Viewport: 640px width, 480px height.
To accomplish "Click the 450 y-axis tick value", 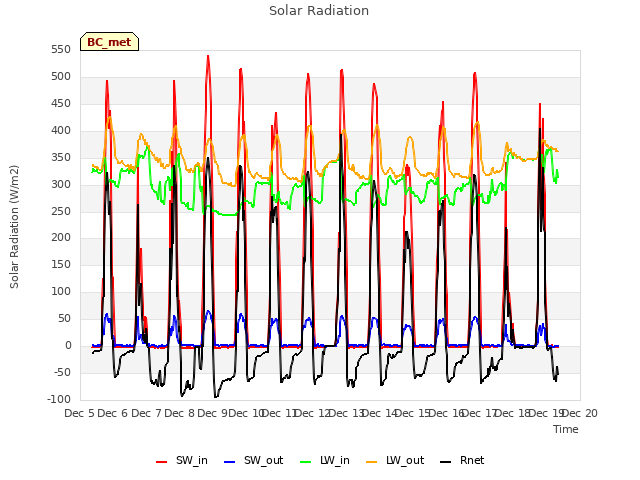I will tap(61, 104).
